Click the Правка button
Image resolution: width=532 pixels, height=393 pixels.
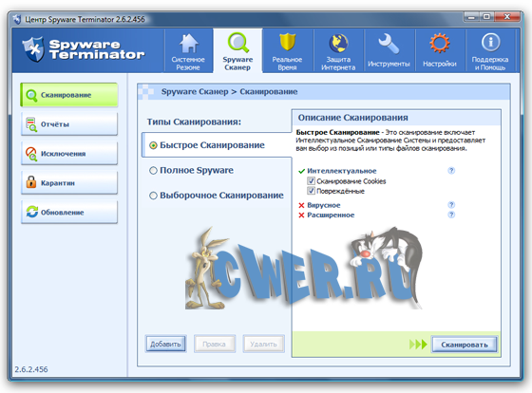(x=214, y=344)
